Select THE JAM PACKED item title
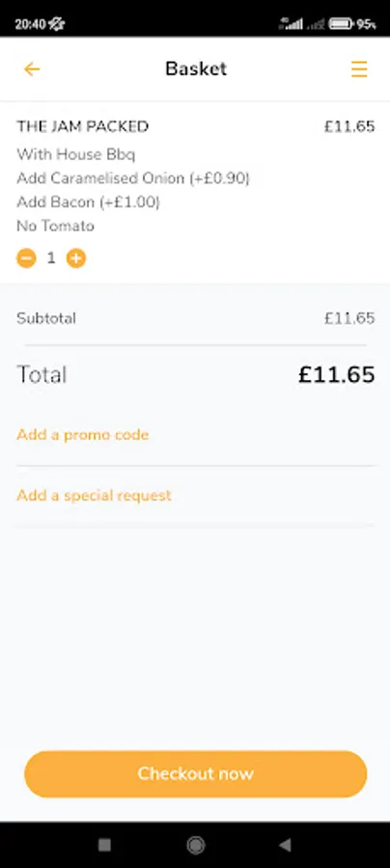Image resolution: width=390 pixels, height=868 pixels. tap(83, 126)
